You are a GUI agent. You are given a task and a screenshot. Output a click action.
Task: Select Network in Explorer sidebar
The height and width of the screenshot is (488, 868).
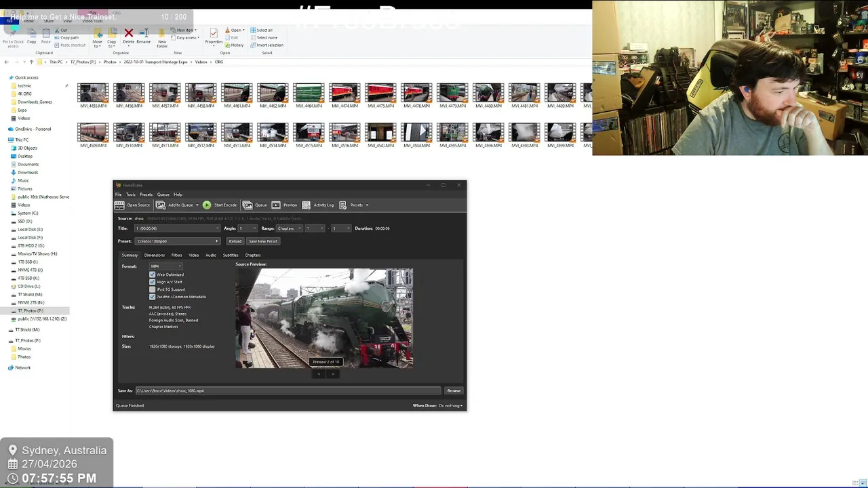(22, 367)
